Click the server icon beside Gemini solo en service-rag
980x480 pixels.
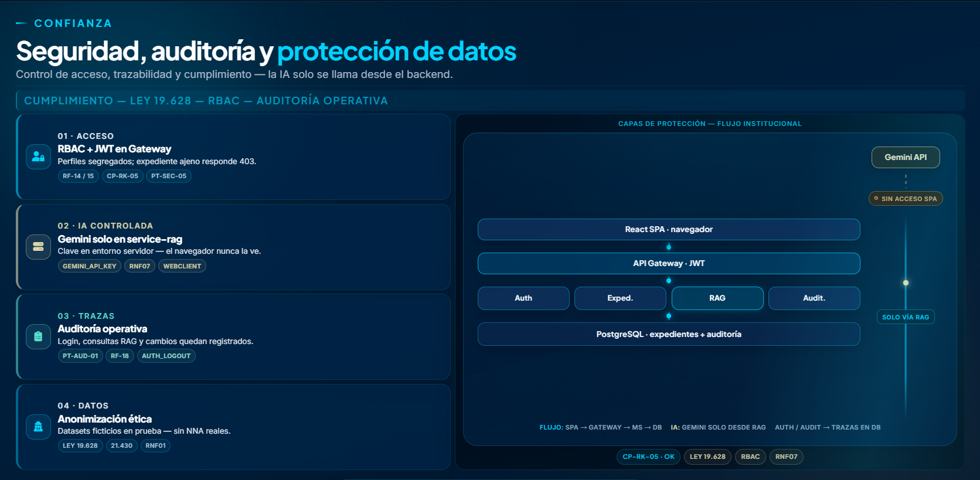tap(38, 247)
